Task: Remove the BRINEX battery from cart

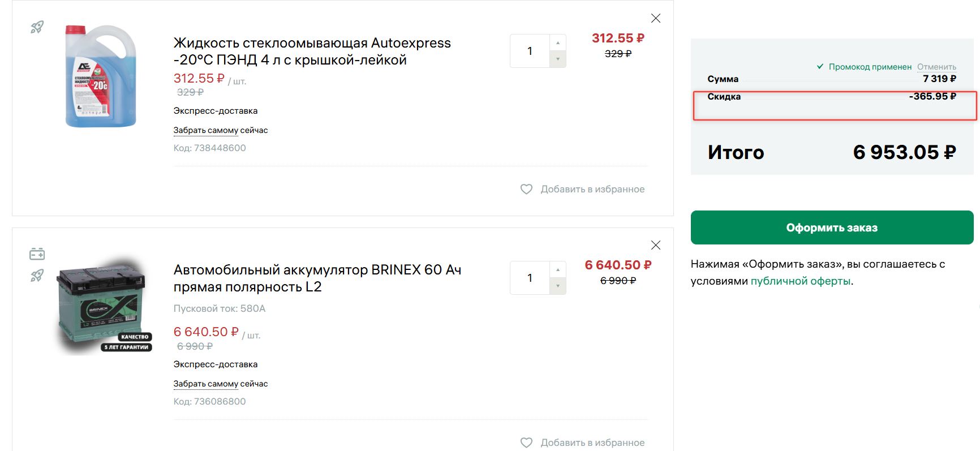Action: point(656,245)
